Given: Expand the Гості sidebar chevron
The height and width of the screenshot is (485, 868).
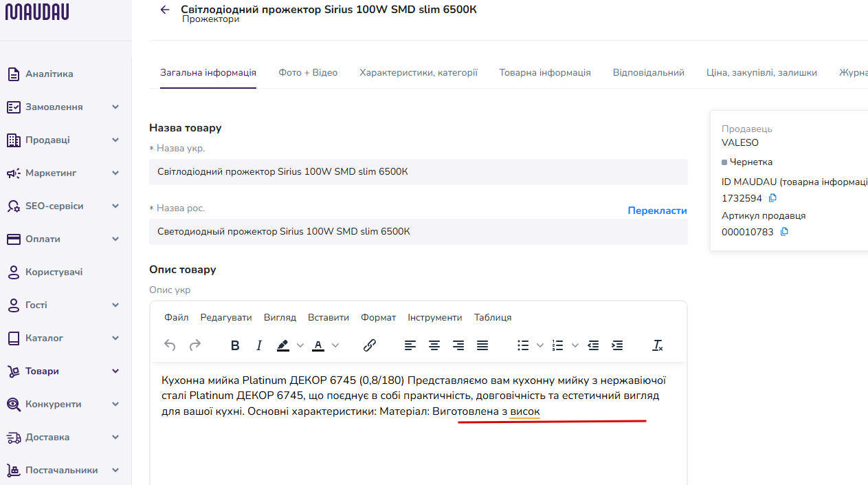Looking at the screenshot, I should point(115,305).
